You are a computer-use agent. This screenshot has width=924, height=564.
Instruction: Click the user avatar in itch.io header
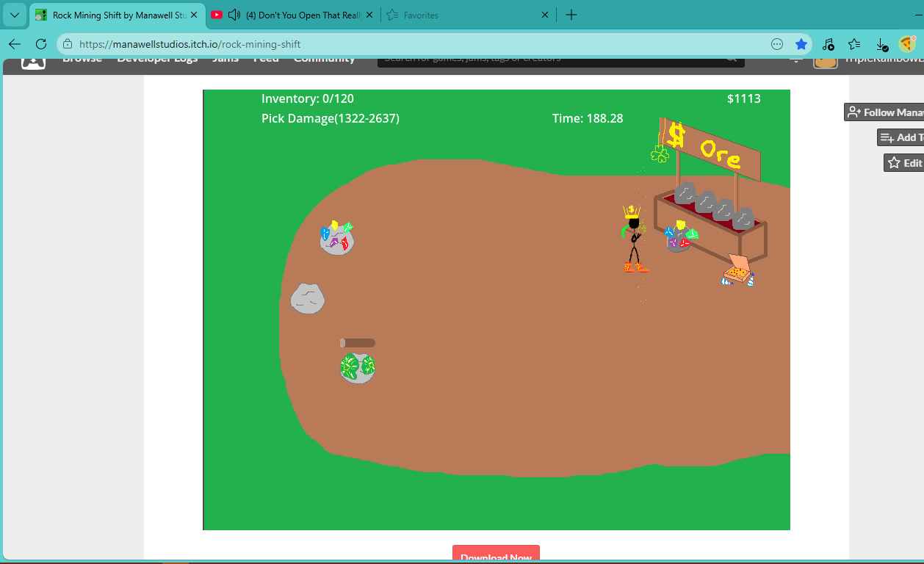pyautogui.click(x=826, y=62)
